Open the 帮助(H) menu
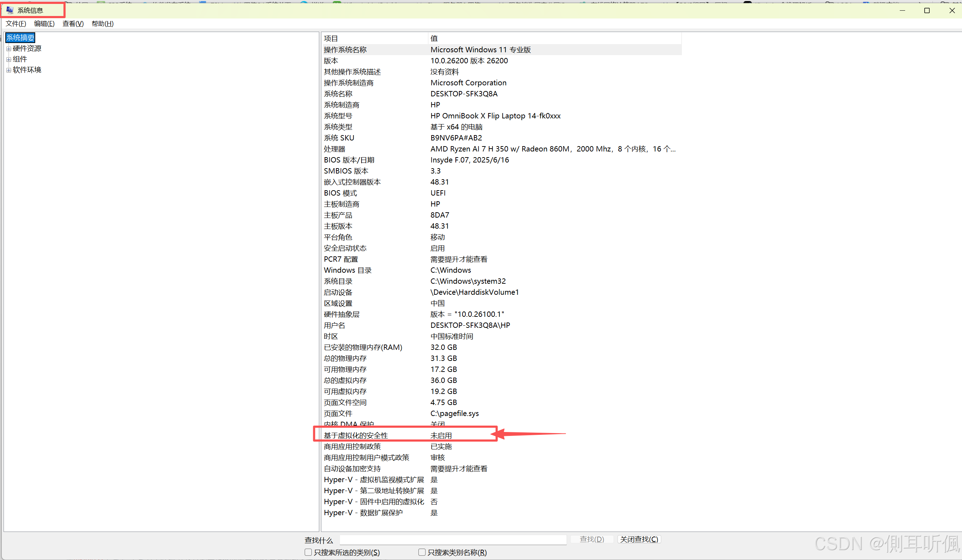The width and height of the screenshot is (962, 560). coord(102,24)
